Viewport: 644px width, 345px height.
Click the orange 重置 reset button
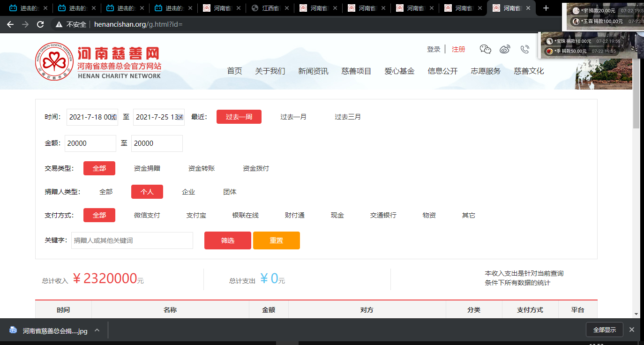[277, 240]
